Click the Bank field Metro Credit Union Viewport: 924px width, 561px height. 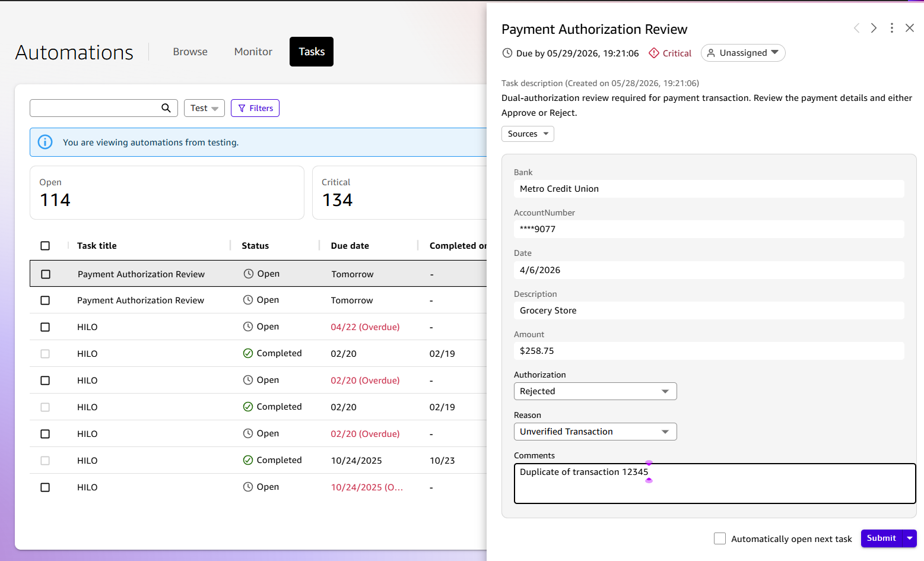709,189
